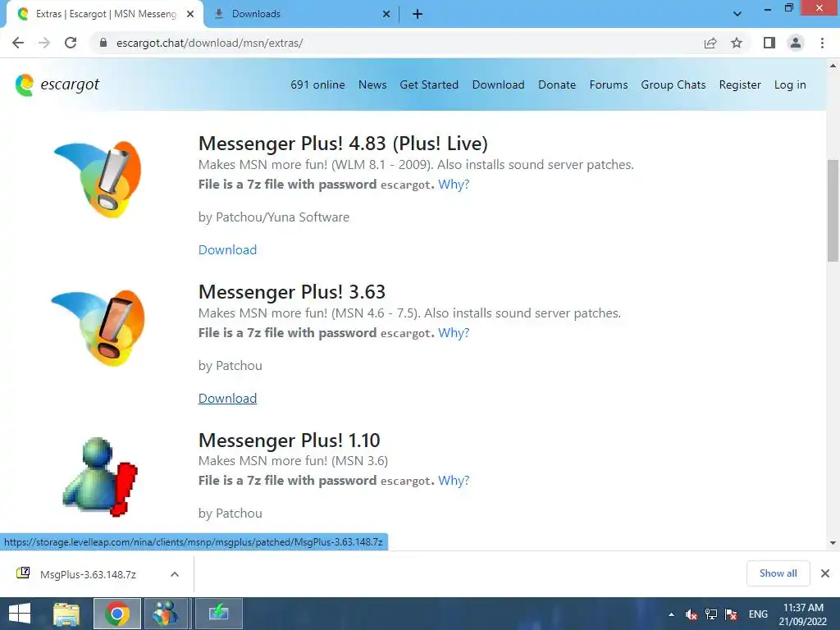Click 'by Patchou/Yuna Software' text
The width and height of the screenshot is (840, 630).
[x=274, y=217]
